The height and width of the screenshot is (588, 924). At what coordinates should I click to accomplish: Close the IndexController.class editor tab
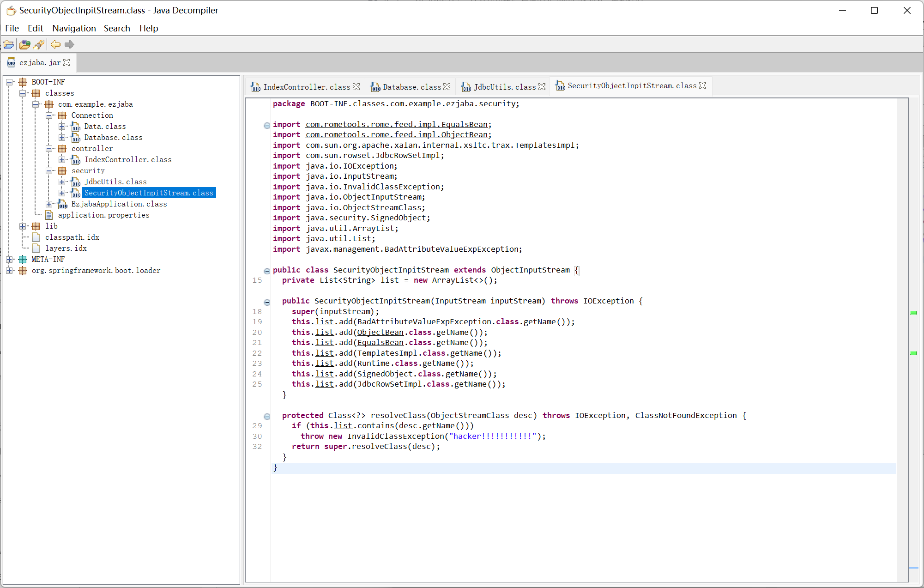(x=356, y=87)
